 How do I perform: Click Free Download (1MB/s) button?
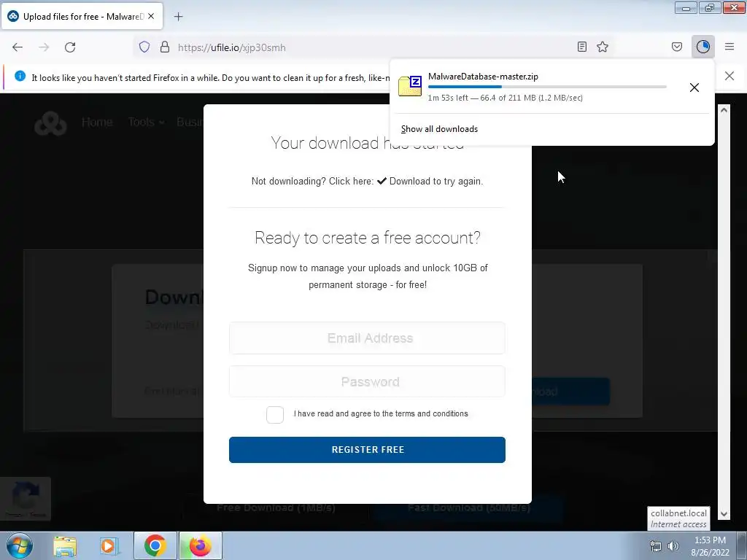[x=276, y=507]
